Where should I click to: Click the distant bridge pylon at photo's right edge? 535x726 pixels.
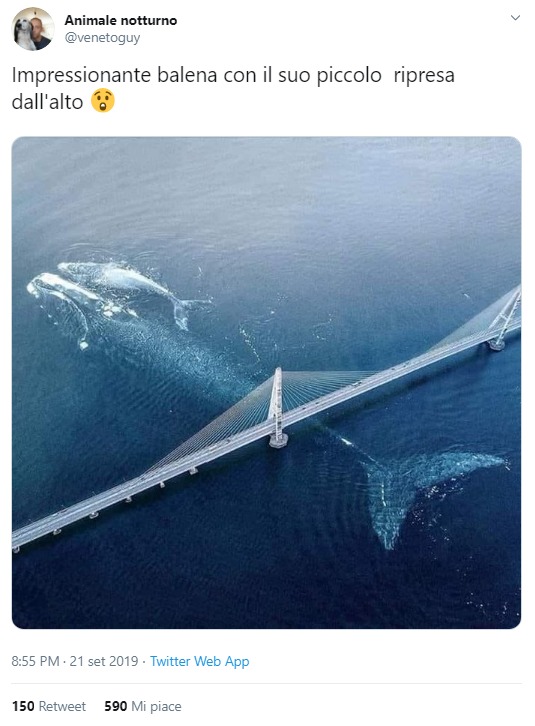pos(504,319)
